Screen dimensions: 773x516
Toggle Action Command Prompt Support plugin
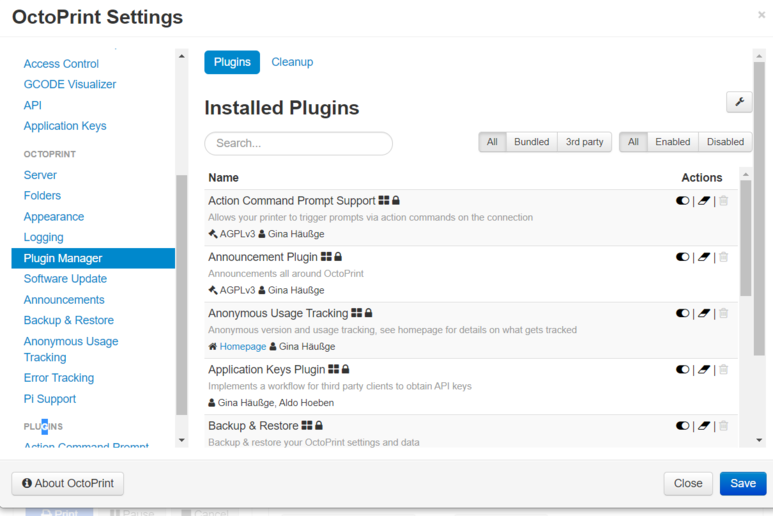tap(682, 201)
